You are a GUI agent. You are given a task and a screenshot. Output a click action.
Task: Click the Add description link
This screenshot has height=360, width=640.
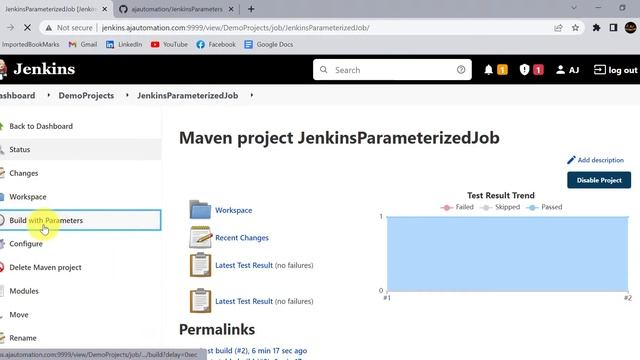click(600, 160)
